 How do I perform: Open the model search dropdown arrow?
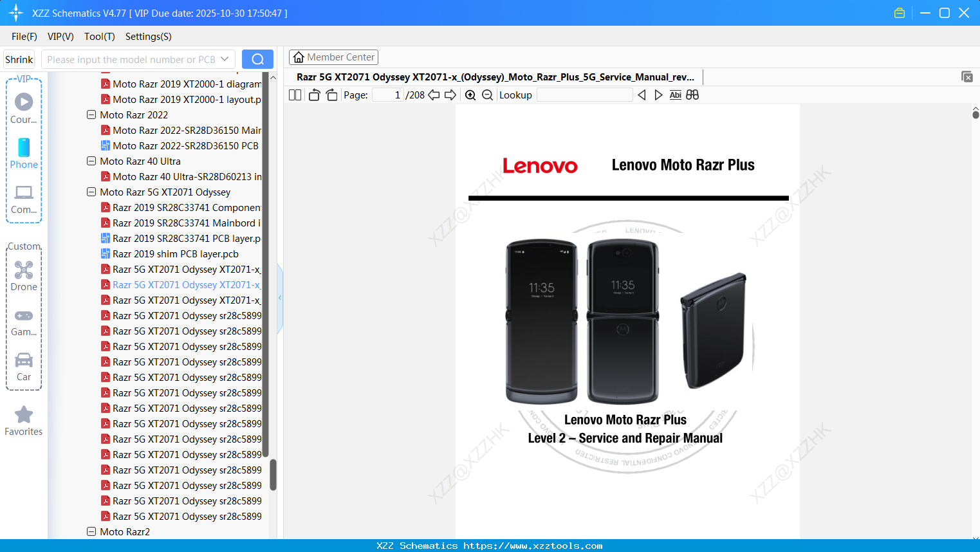click(x=225, y=59)
